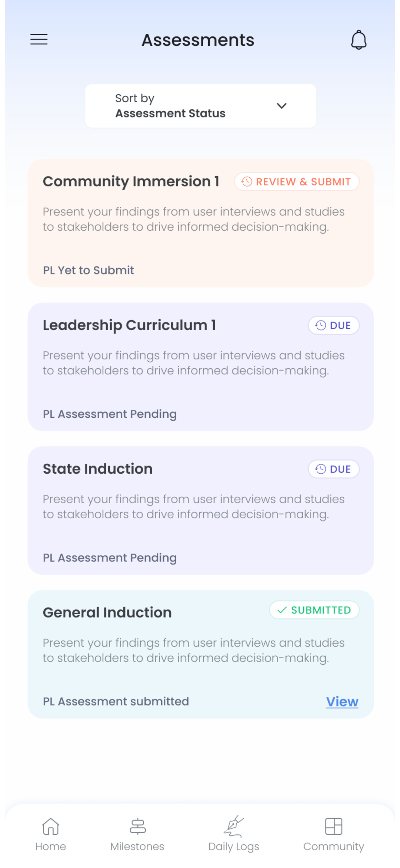Viewport: 400px width, 868px height.
Task: Click Due badge on State Induction
Action: tap(334, 469)
